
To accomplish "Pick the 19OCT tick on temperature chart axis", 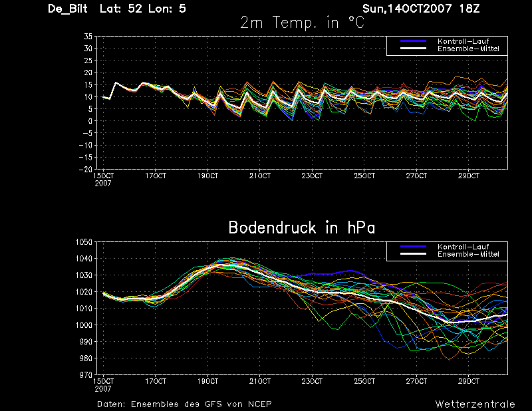I will click(x=207, y=176).
